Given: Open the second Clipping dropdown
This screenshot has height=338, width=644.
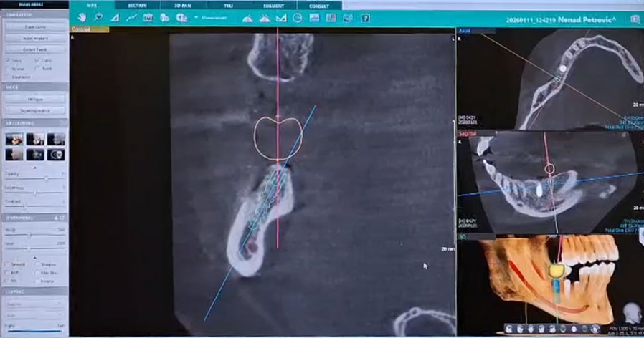Looking at the screenshot, I should click(34, 315).
